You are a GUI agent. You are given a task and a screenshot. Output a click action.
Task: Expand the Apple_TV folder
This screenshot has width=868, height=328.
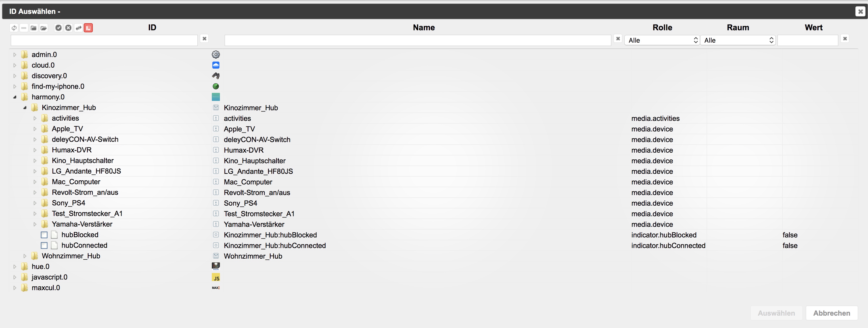tap(35, 129)
